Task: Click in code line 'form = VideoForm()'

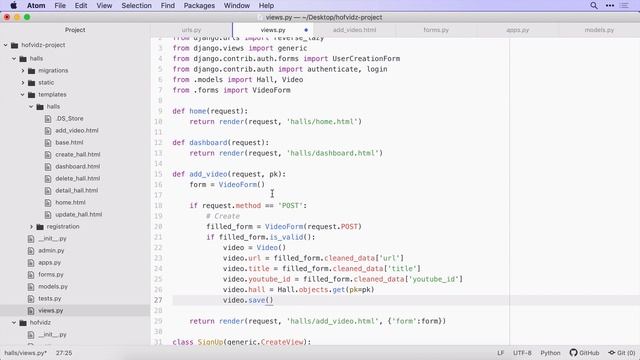Action: point(227,184)
